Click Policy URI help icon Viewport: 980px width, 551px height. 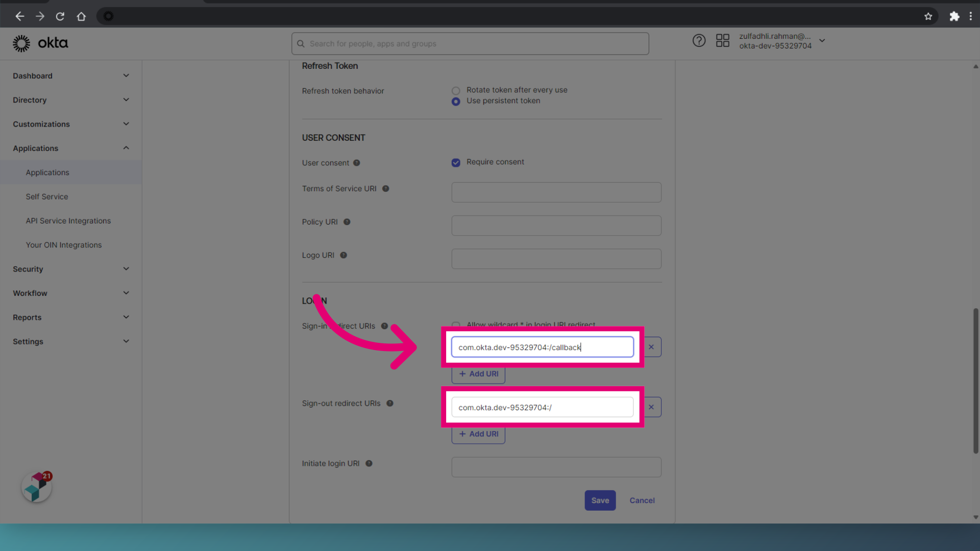pyautogui.click(x=347, y=222)
